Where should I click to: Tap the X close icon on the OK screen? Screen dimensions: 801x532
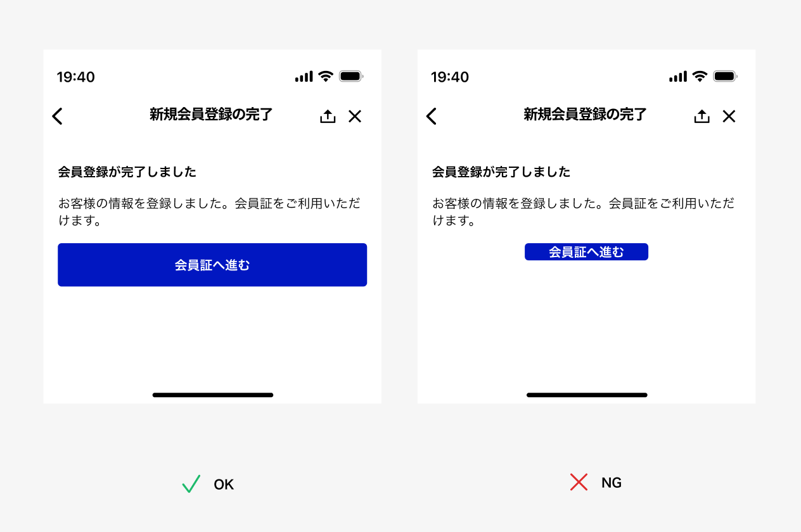click(355, 116)
